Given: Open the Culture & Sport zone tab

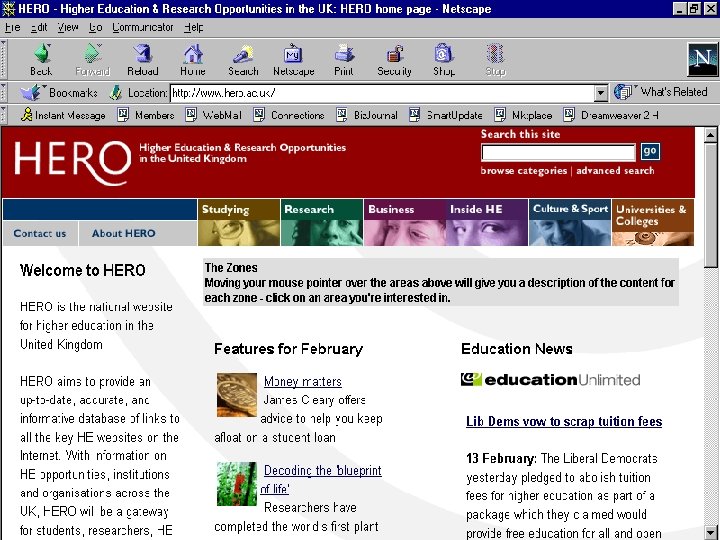Looking at the screenshot, I should (x=570, y=222).
